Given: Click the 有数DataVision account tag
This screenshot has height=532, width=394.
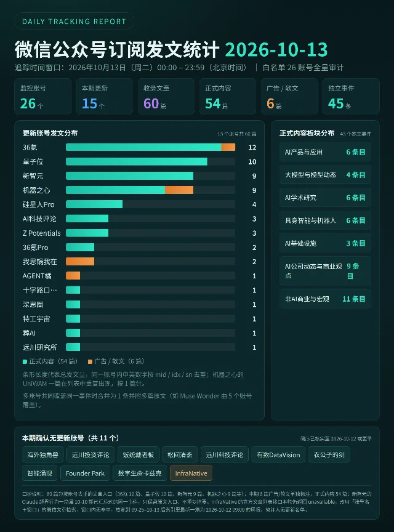Looking at the screenshot, I should (278, 454).
